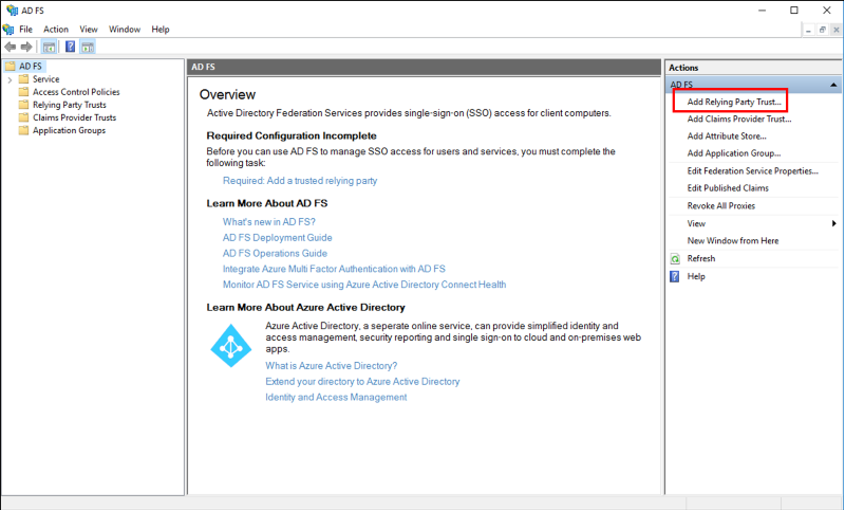The image size is (844, 510).
Task: Click the blue Help toolbar icon
Action: point(70,47)
